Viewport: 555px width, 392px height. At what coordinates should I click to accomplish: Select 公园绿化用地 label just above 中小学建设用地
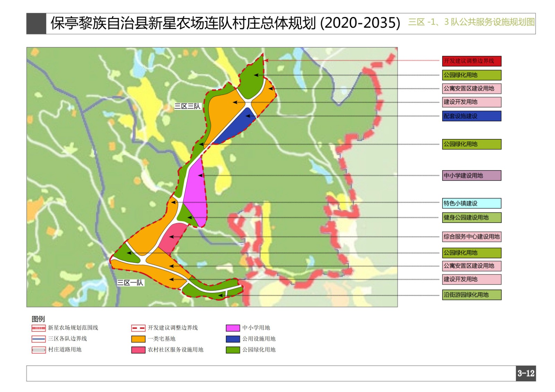coord(471,144)
